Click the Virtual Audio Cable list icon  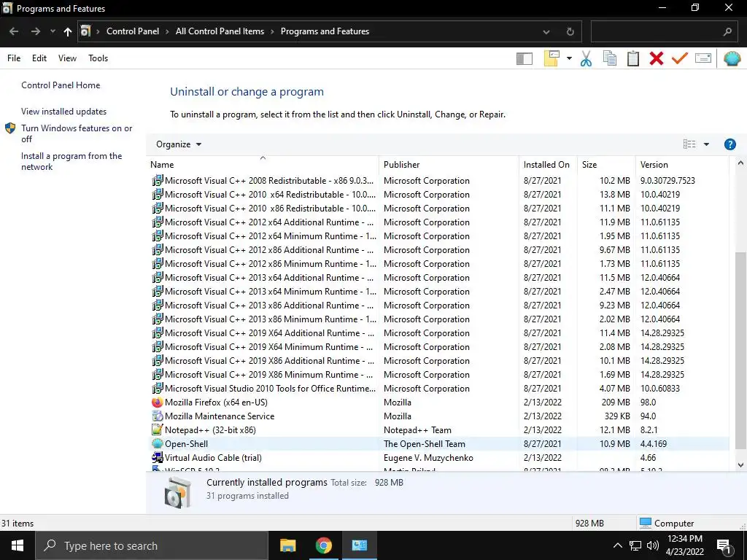coord(158,458)
